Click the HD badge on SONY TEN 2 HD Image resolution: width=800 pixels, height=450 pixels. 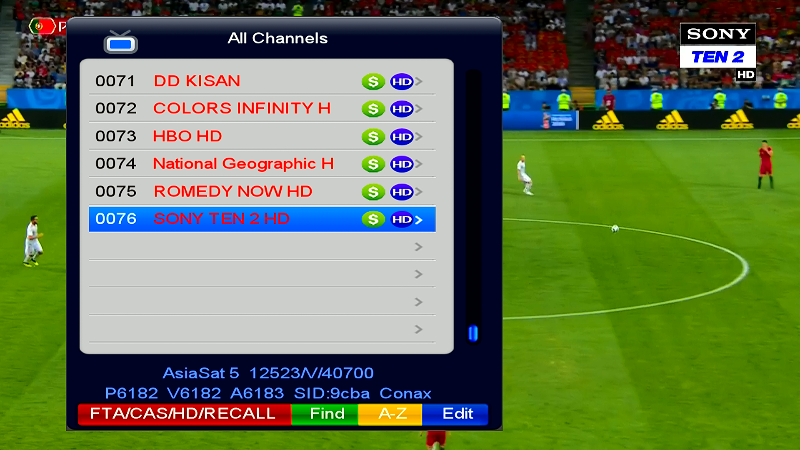click(x=402, y=219)
